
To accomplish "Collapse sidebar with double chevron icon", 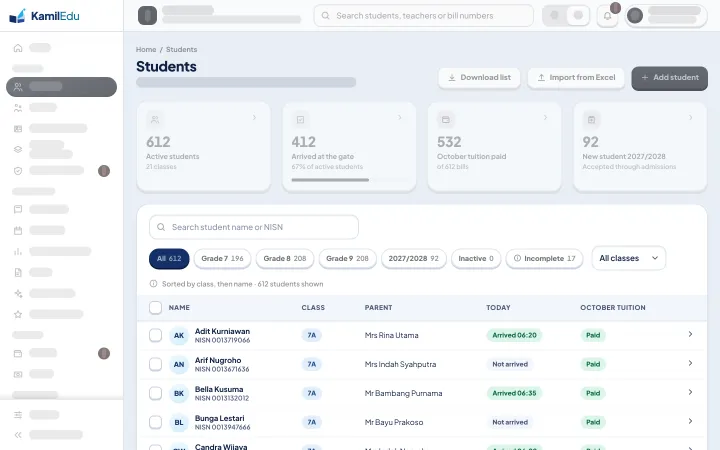I will (x=18, y=435).
